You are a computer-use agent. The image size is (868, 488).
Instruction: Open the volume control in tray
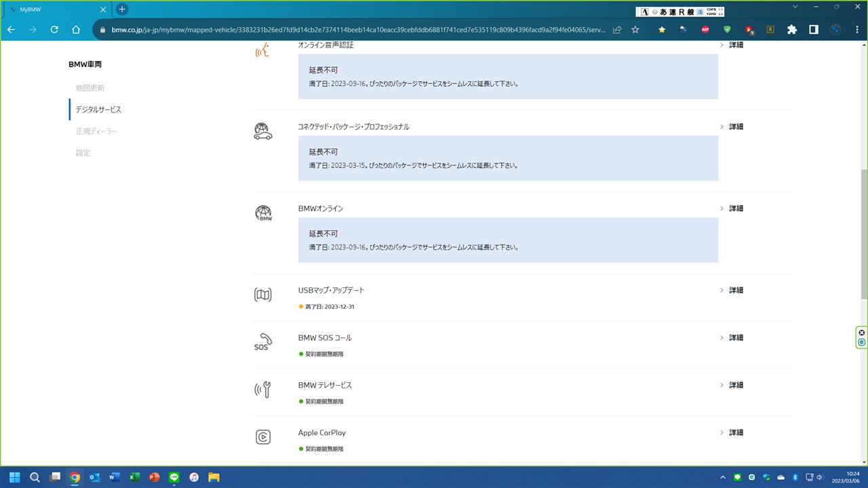coord(820,477)
